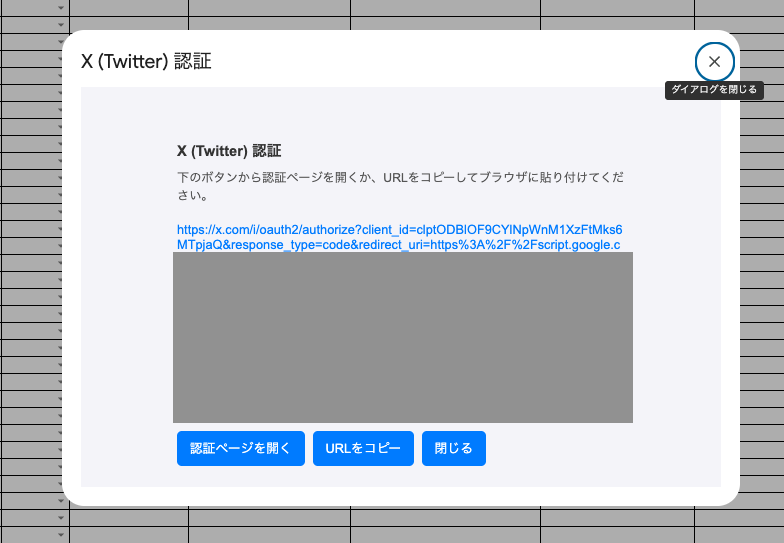784x543 pixels.
Task: Open the dropdown arrow in the topmost row
Action: pyautogui.click(x=60, y=8)
